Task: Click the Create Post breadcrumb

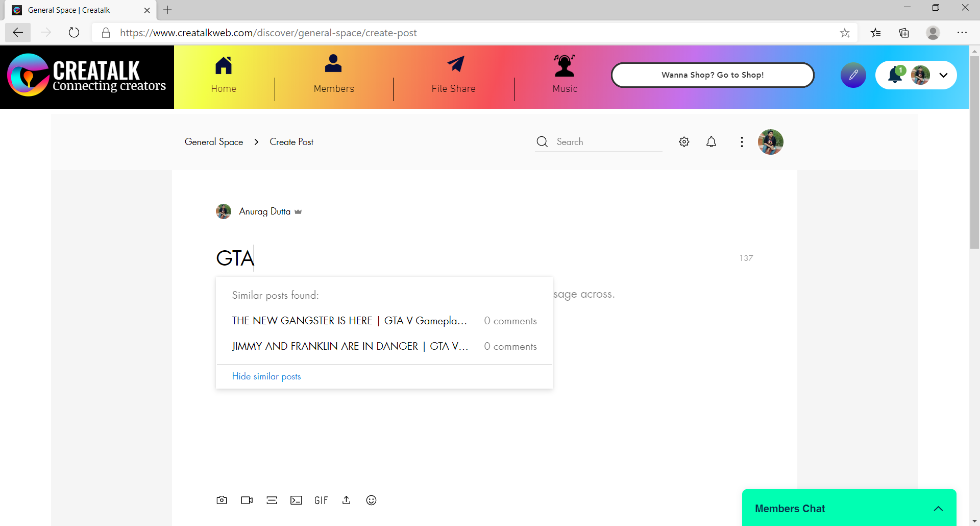Action: (291, 142)
